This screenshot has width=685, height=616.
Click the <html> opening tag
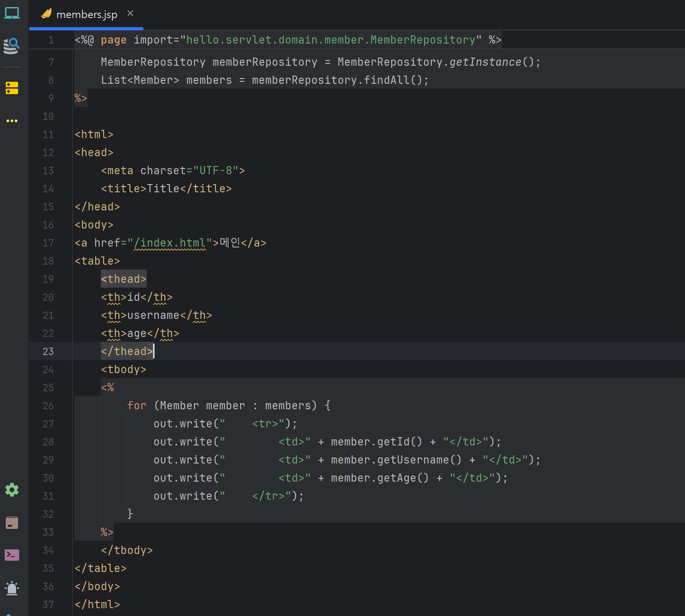point(94,134)
